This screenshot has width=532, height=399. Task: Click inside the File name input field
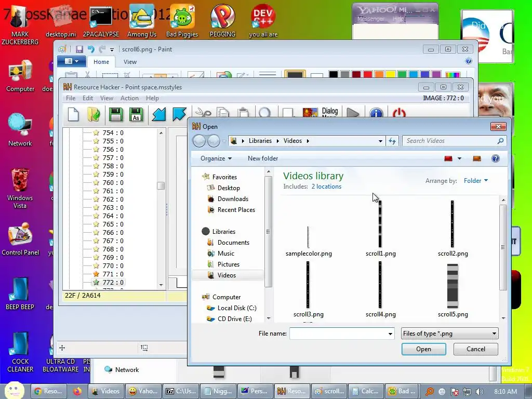click(x=338, y=334)
